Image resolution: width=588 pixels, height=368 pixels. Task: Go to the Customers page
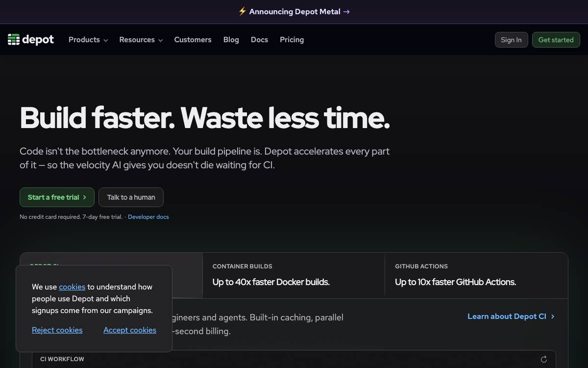[x=193, y=40]
